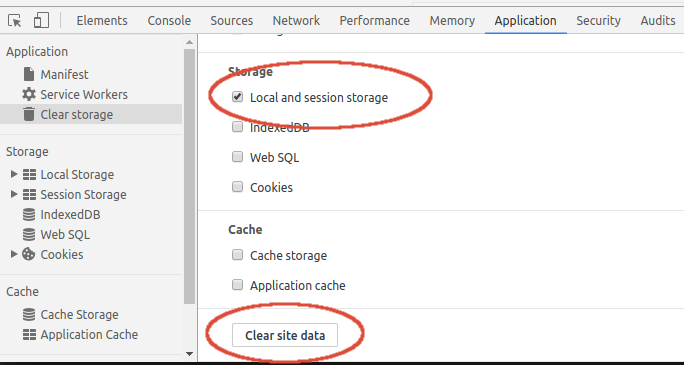This screenshot has height=365, width=684.
Task: Expand the Session Storage tree node
Action: tap(14, 194)
